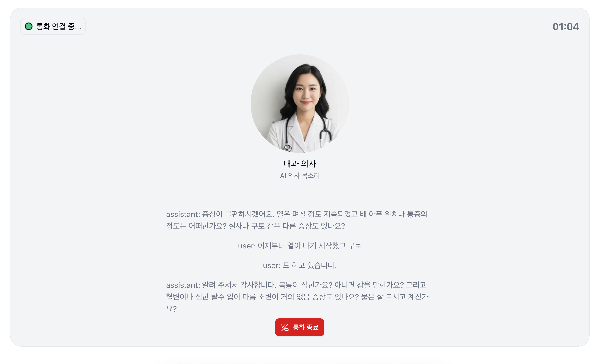Click the first assistant message starting 증상이 불편하시겠어요
Viewport: 606px width, 364px height.
pos(297,220)
